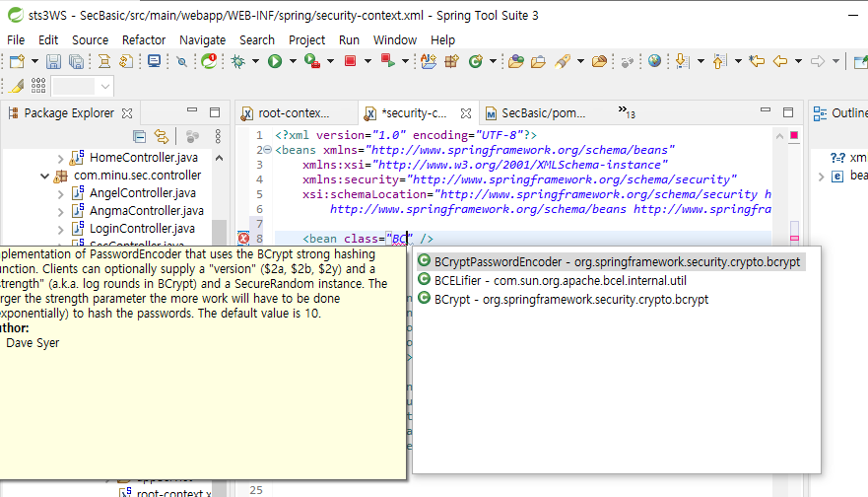
Task: Show the 13 hidden editor tabs
Action: [x=627, y=112]
